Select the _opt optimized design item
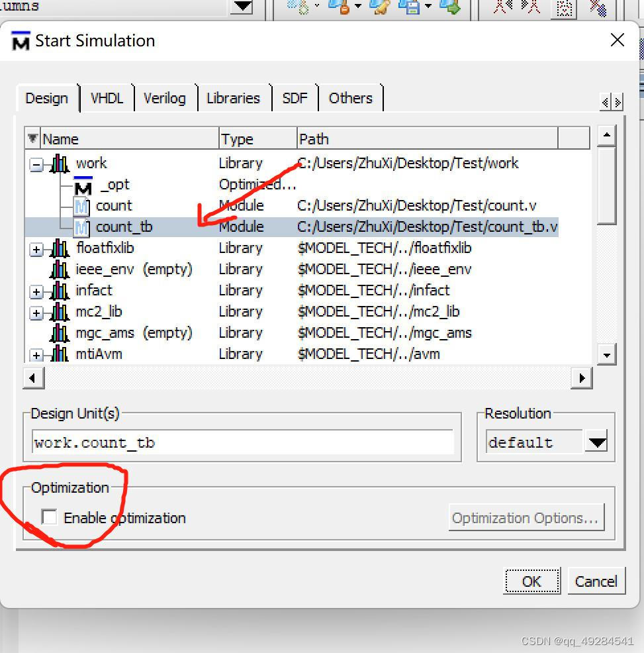The width and height of the screenshot is (644, 653). pyautogui.click(x=115, y=185)
